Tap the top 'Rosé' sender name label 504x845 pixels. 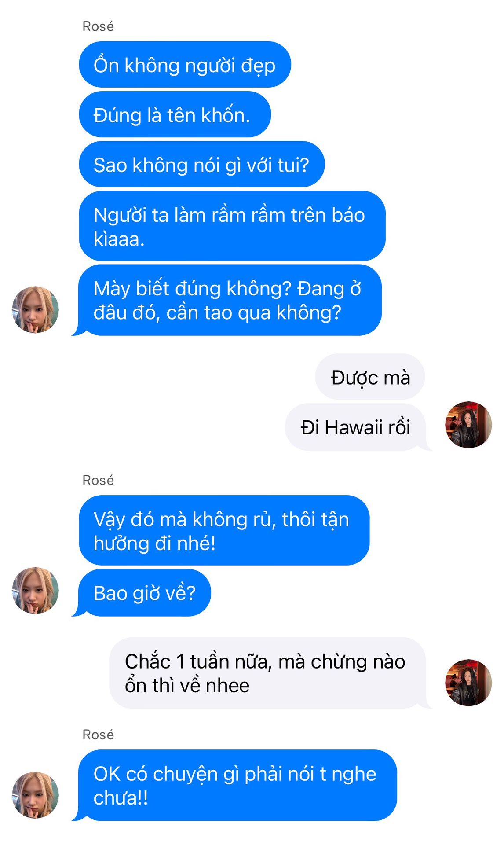tap(98, 26)
